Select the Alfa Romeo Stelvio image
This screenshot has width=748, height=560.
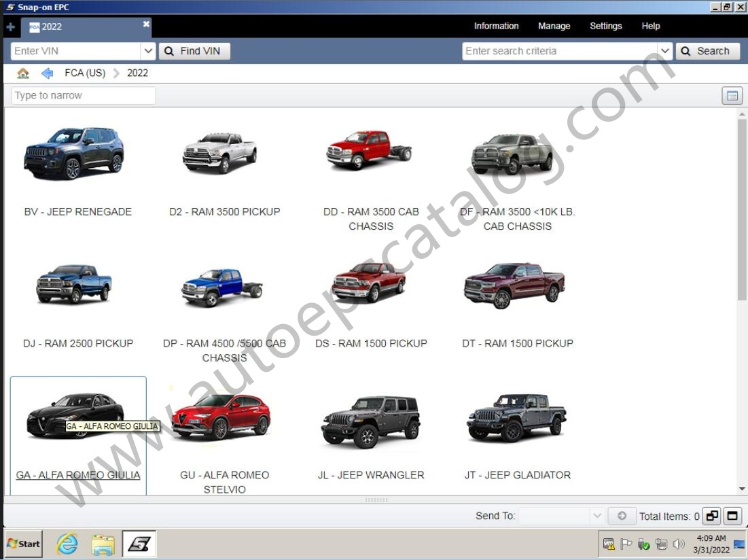click(x=221, y=416)
